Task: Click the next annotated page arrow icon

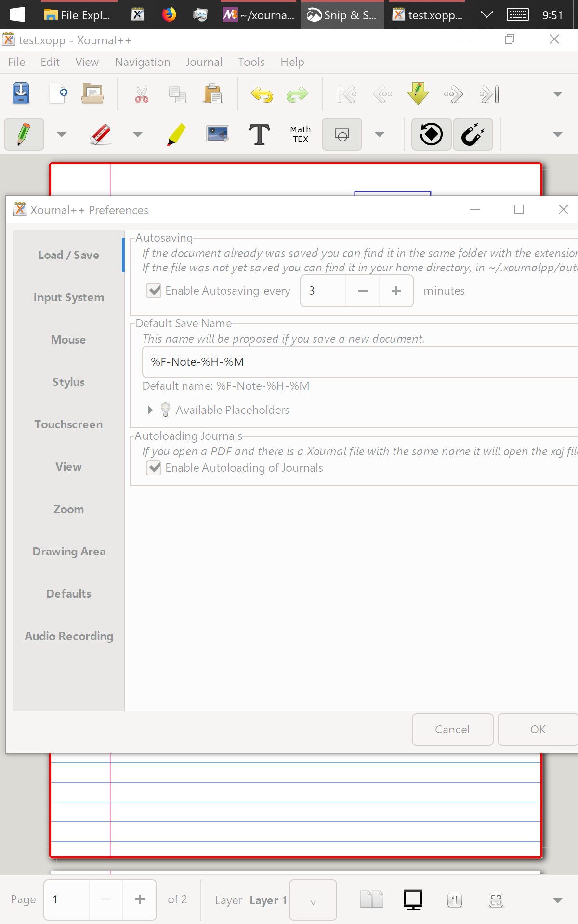Action: [418, 93]
